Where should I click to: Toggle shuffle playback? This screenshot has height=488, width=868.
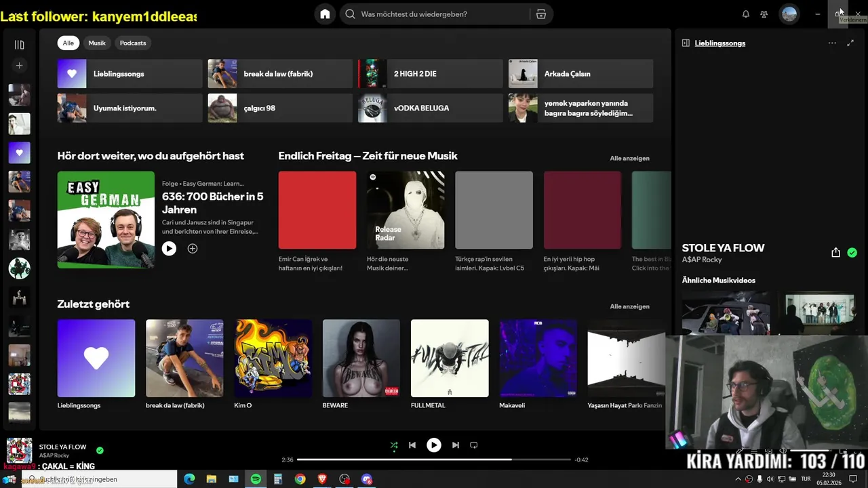pos(394,445)
